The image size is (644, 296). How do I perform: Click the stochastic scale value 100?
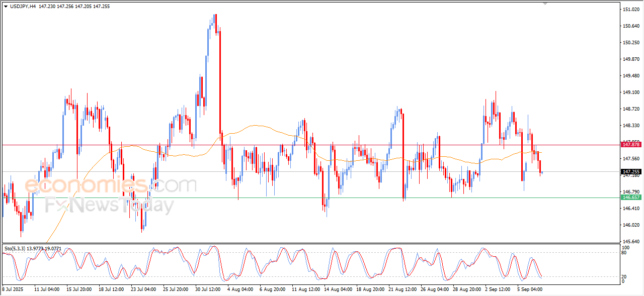pyautogui.click(x=626, y=248)
